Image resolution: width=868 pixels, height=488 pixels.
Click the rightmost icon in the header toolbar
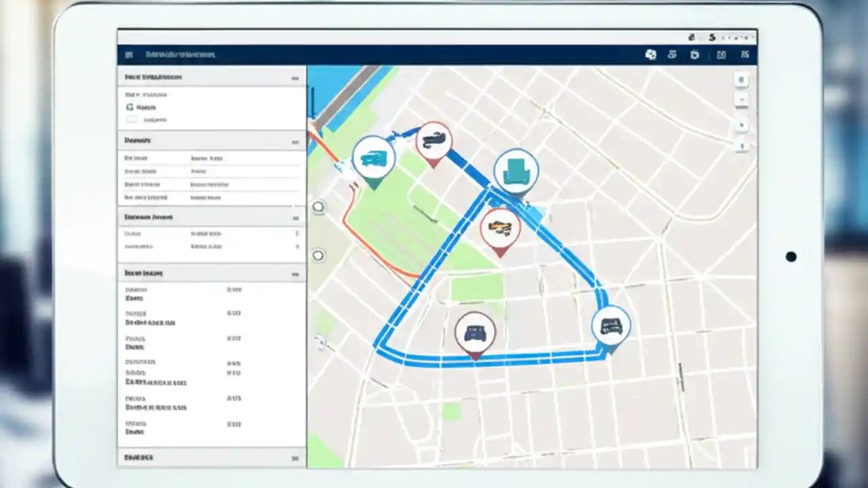745,55
